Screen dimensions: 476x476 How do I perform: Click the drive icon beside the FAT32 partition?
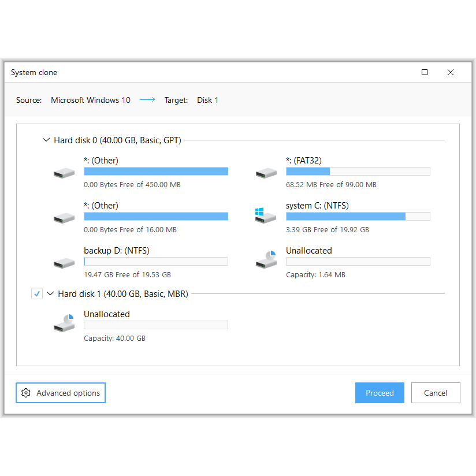tap(266, 173)
